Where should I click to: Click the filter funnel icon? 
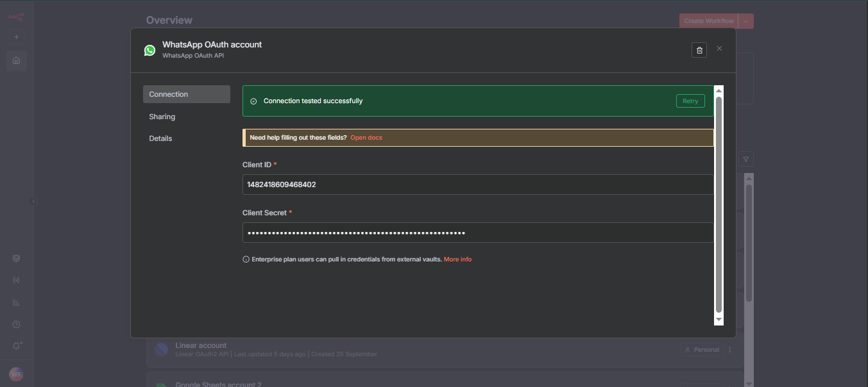click(x=745, y=159)
